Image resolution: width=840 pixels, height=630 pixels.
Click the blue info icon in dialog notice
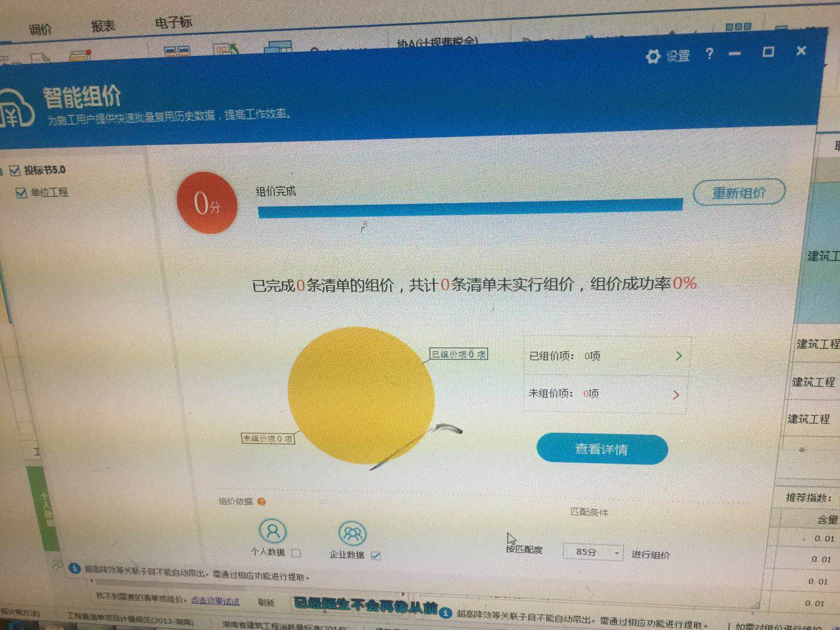74,568
